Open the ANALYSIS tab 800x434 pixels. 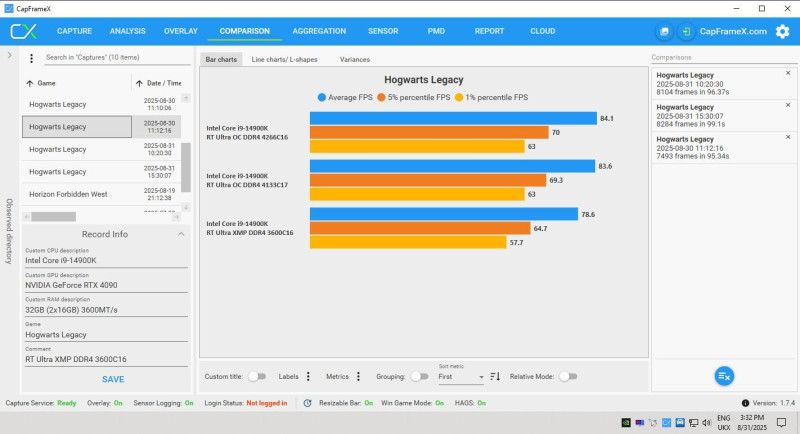pos(128,31)
